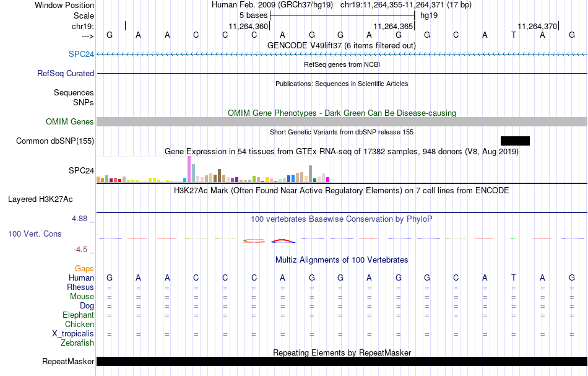588x376 pixels.
Task: Click the orange Gaps label
Action: (x=84, y=268)
